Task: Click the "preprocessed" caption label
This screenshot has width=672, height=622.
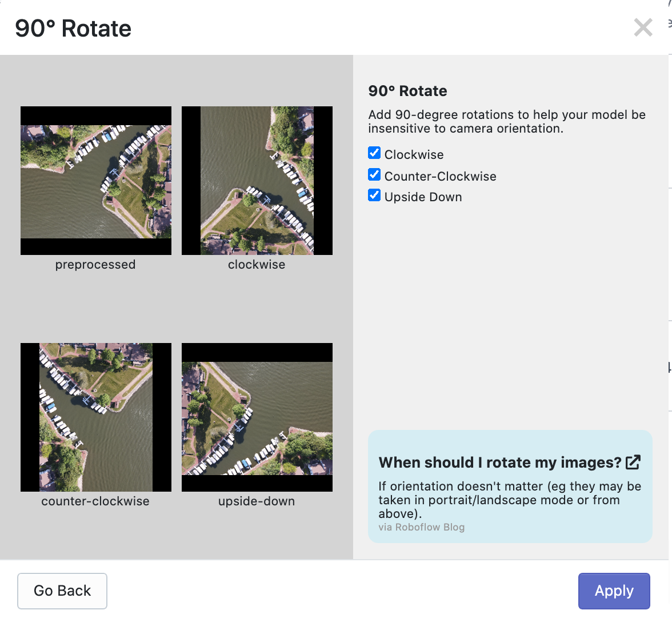Action: [x=95, y=264]
